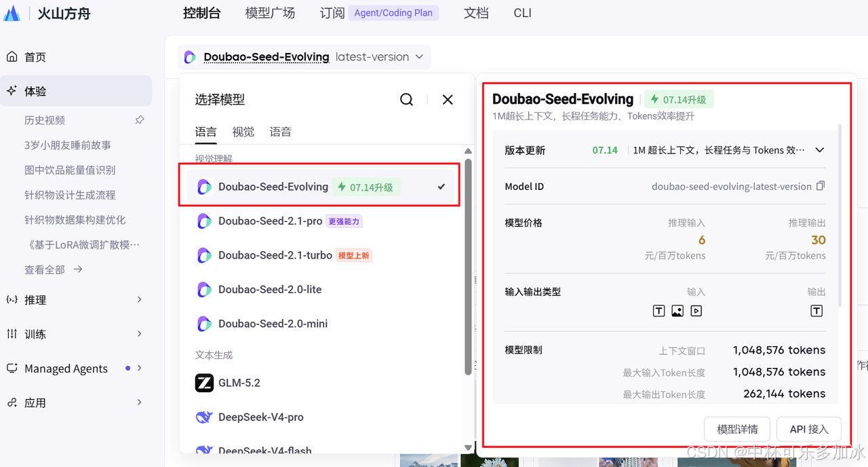
Task: Switch to the 视觉 tab
Action: [x=243, y=132]
